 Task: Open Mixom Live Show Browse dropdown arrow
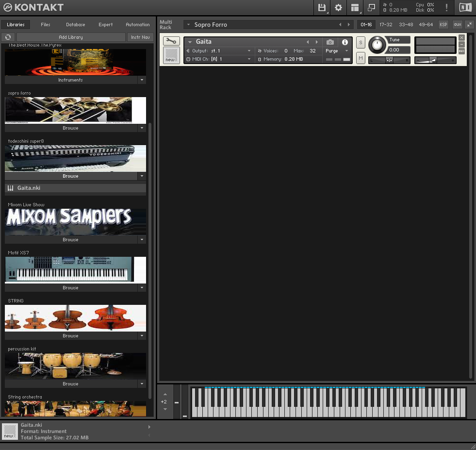[x=142, y=240]
